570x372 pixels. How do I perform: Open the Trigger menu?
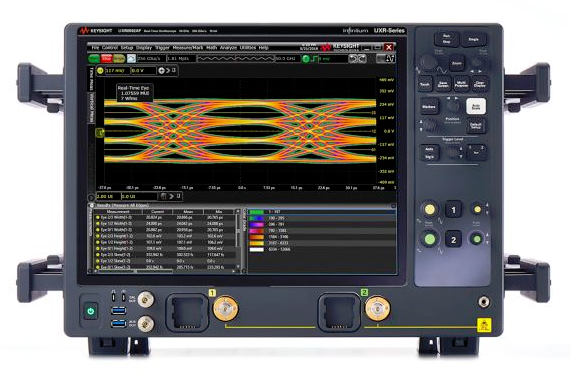point(162,48)
